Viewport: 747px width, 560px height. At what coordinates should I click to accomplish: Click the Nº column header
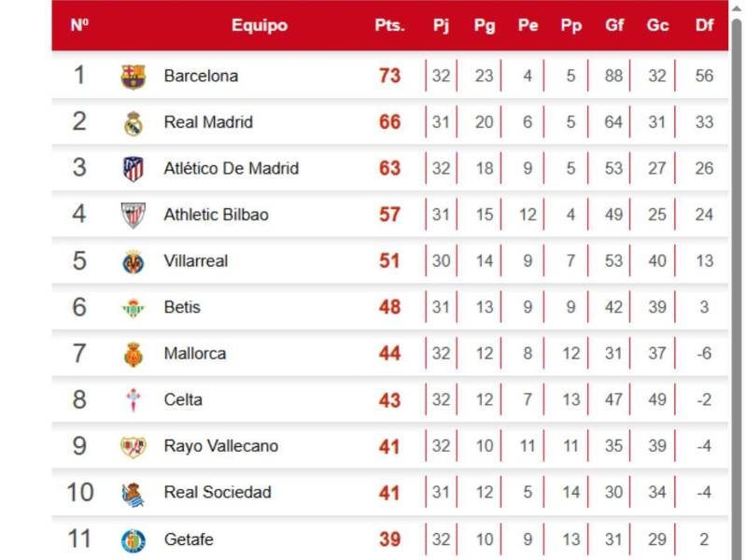[80, 25]
